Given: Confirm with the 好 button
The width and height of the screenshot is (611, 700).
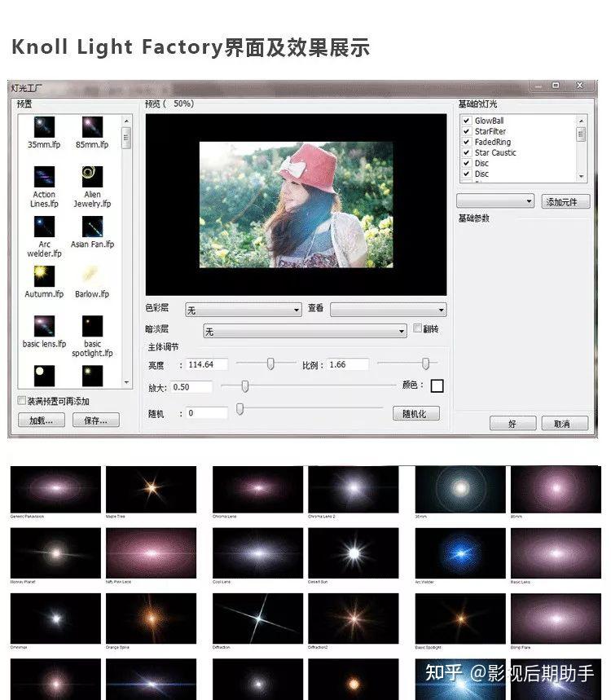Looking at the screenshot, I should pos(512,423).
